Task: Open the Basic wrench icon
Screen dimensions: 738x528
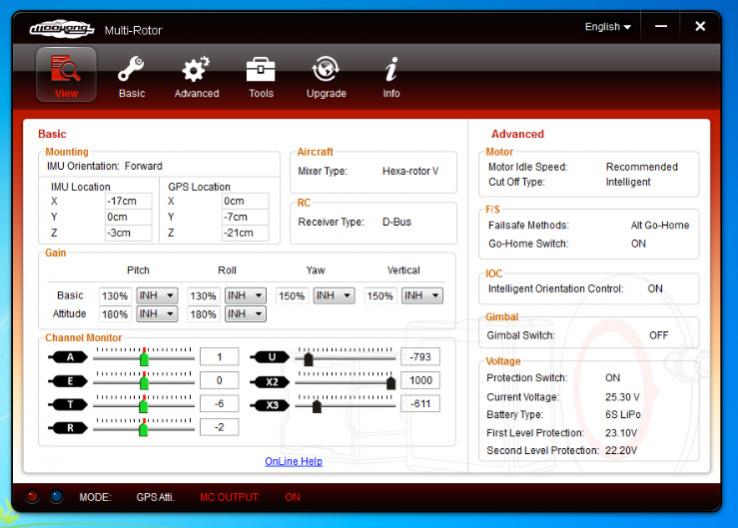Action: [131, 69]
